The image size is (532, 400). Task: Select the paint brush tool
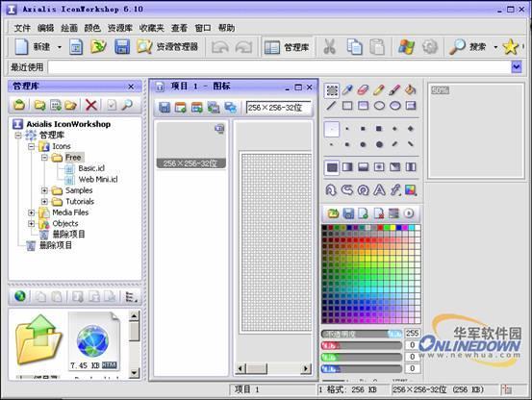394,89
